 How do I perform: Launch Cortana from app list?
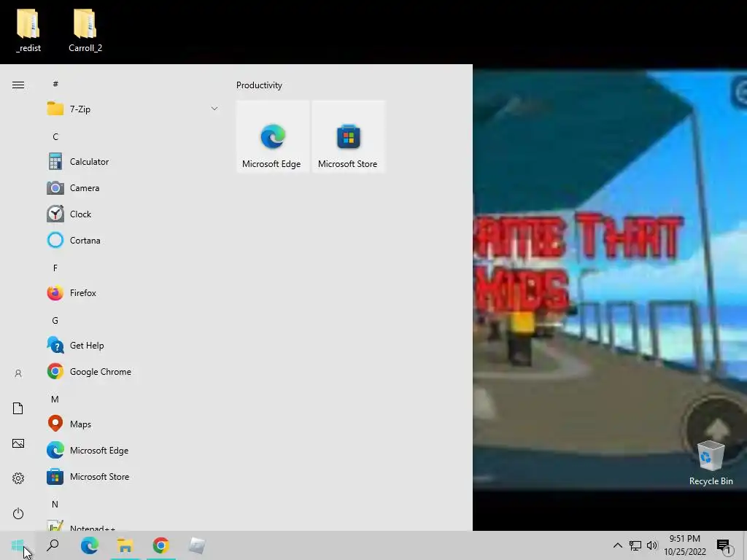click(x=133, y=240)
